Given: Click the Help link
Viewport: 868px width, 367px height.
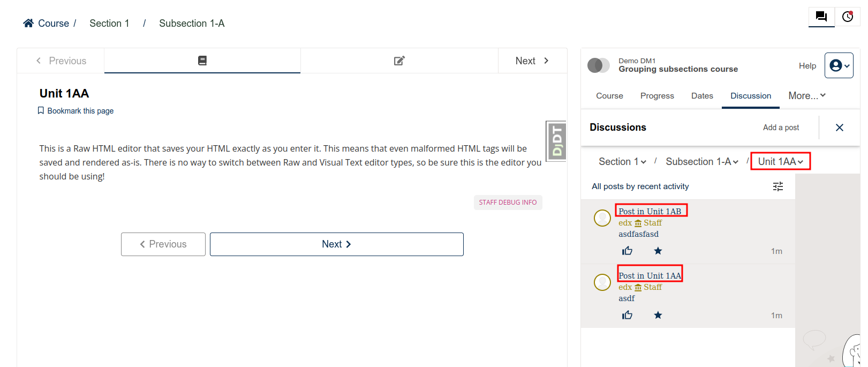Looking at the screenshot, I should click(807, 66).
